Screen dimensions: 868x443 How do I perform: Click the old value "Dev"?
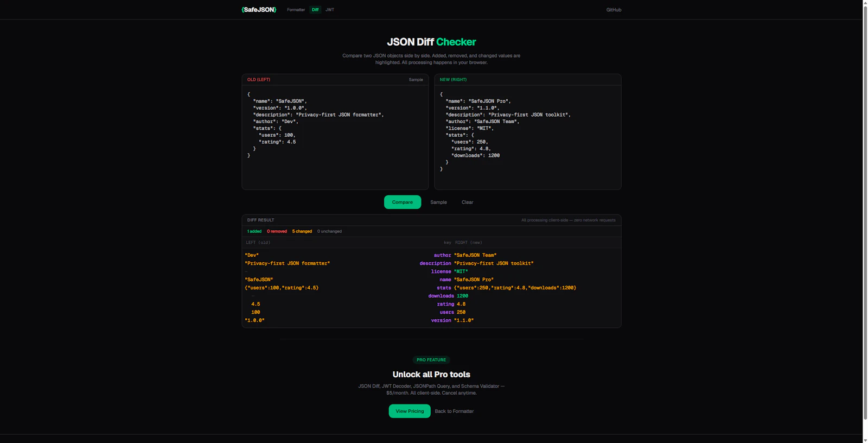[252, 255]
